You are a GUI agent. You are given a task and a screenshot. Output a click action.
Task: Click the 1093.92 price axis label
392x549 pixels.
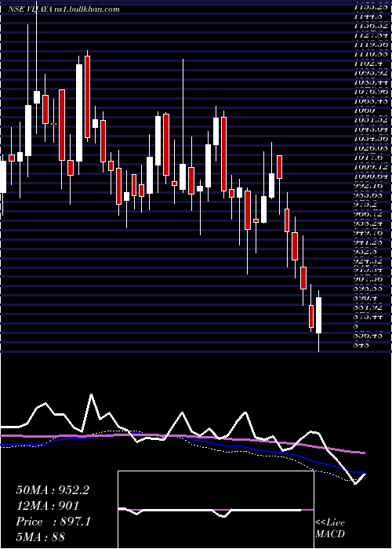click(370, 73)
